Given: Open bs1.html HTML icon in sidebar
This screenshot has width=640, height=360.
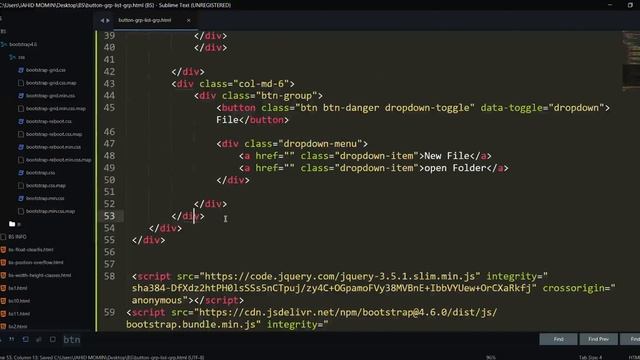Looking at the screenshot, I should click(x=3, y=288).
